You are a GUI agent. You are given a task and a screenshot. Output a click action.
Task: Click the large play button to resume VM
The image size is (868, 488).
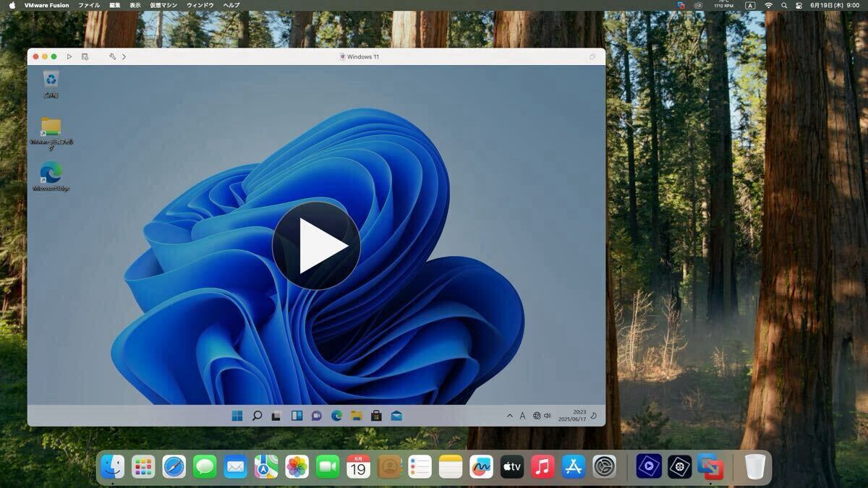[x=316, y=246]
